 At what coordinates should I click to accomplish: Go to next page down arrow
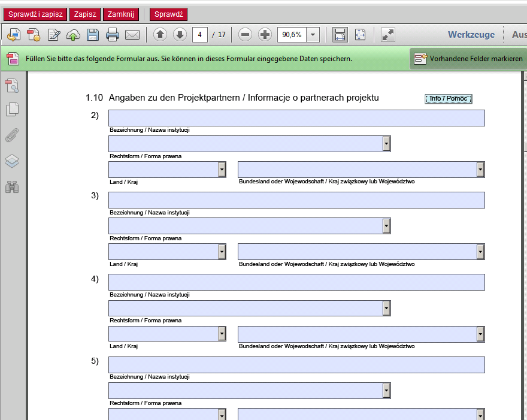click(x=180, y=35)
